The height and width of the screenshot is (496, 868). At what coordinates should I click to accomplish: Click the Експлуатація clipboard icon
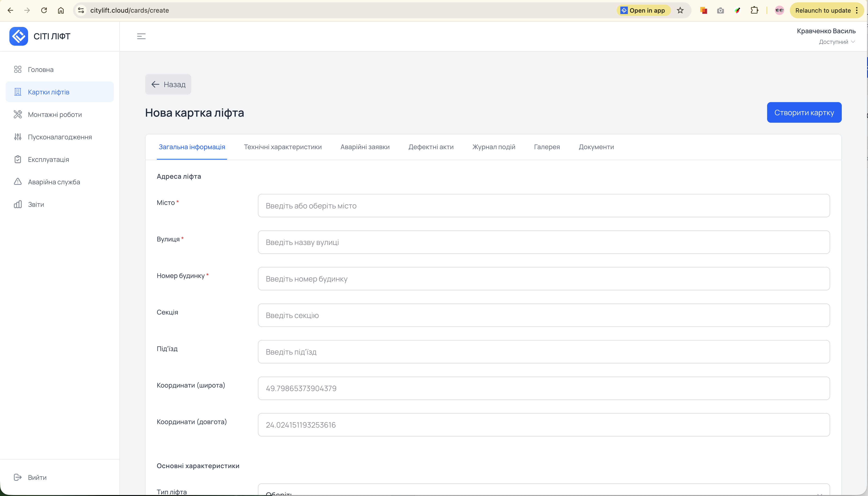tap(18, 159)
